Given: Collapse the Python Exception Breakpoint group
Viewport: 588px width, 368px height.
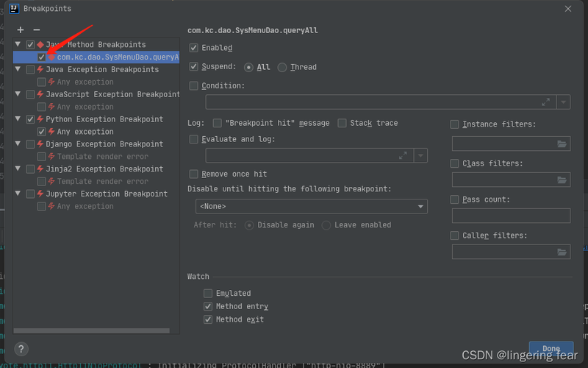Looking at the screenshot, I should tap(18, 119).
